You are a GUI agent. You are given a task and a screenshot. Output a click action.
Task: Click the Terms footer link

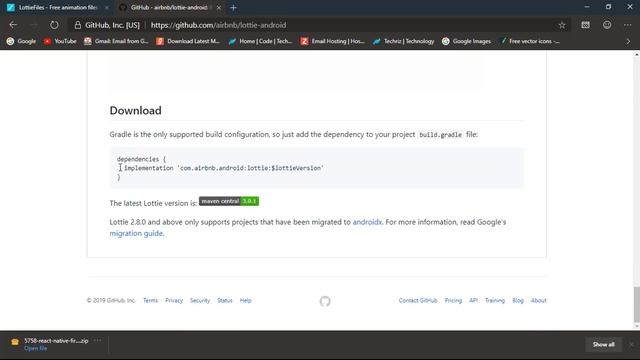150,300
